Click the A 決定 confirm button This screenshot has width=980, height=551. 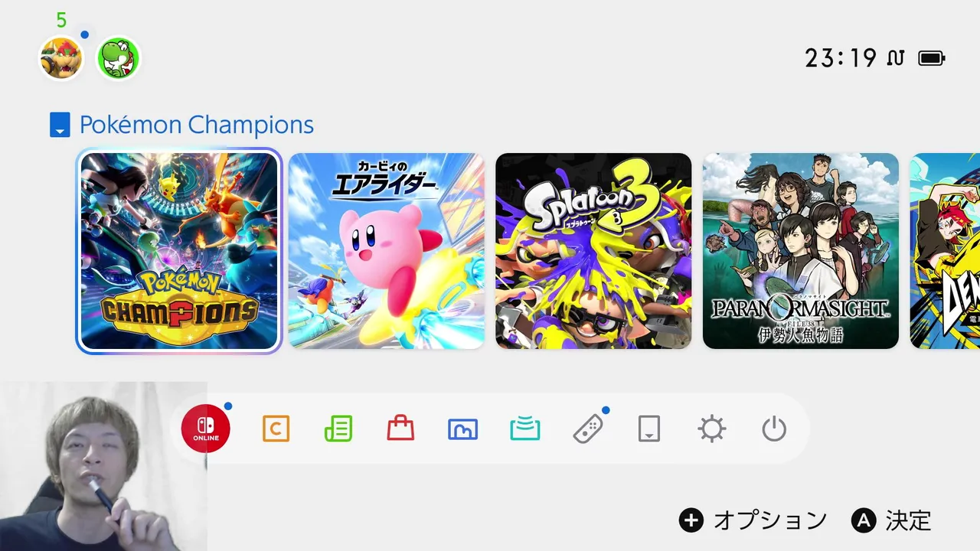point(892,521)
